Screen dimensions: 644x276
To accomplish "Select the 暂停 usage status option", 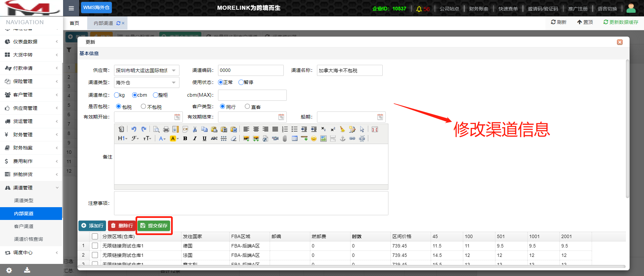I will (241, 82).
